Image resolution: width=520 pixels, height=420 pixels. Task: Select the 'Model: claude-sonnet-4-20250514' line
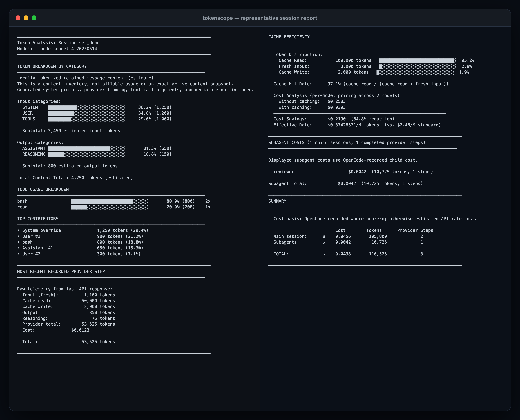click(57, 49)
